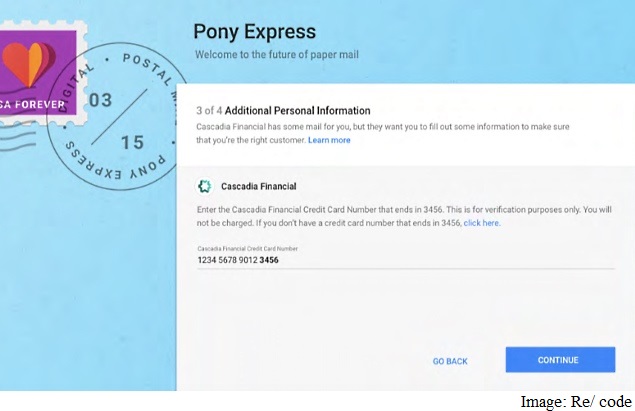Click the 'Image: Re/ code' caption
635x411 pixels.
coord(576,402)
